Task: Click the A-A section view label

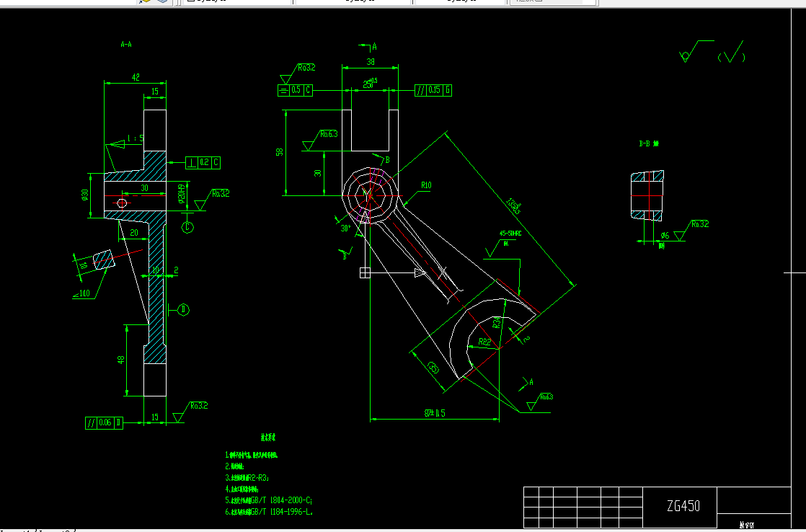Action: [126, 45]
